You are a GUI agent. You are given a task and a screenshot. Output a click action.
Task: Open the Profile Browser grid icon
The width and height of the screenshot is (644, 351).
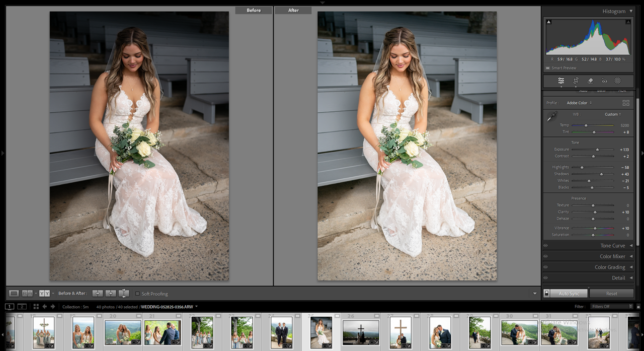tap(626, 103)
